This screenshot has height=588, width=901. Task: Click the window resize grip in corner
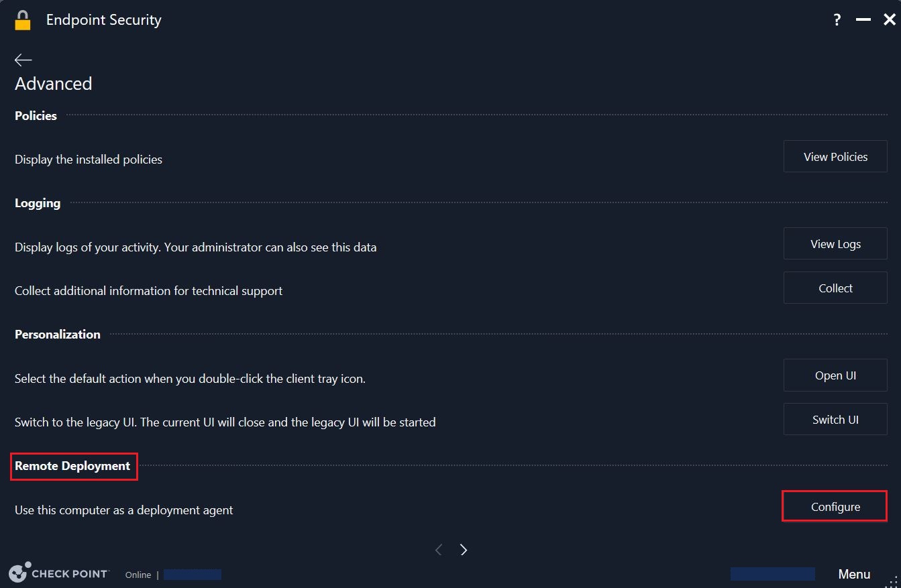coord(894,581)
